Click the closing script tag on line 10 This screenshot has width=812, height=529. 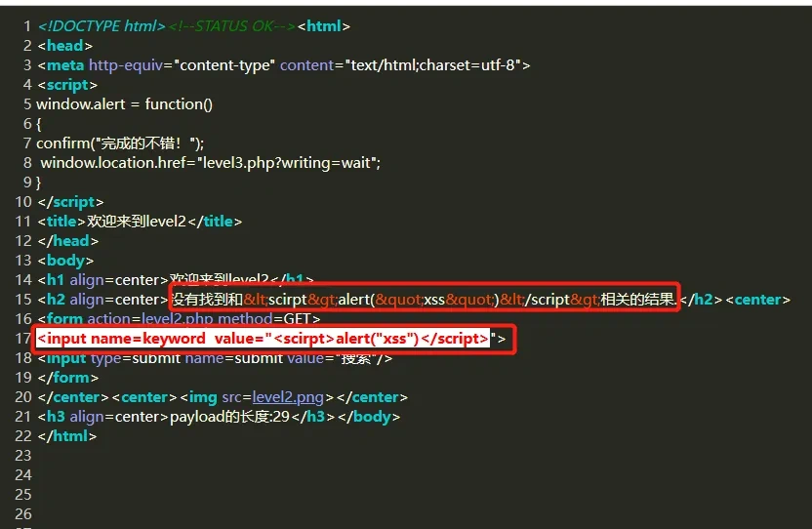point(70,202)
